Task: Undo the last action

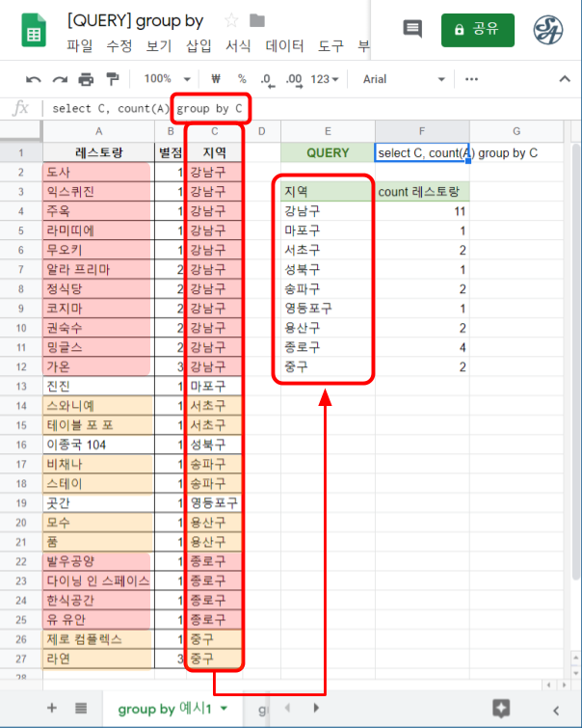Action: point(33,79)
